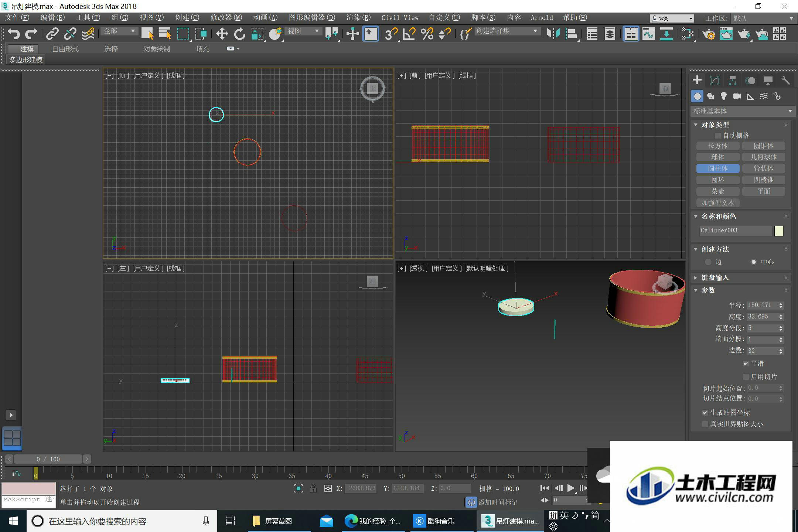The height and width of the screenshot is (532, 798).
Task: Select the Link tool icon
Action: (x=52, y=34)
